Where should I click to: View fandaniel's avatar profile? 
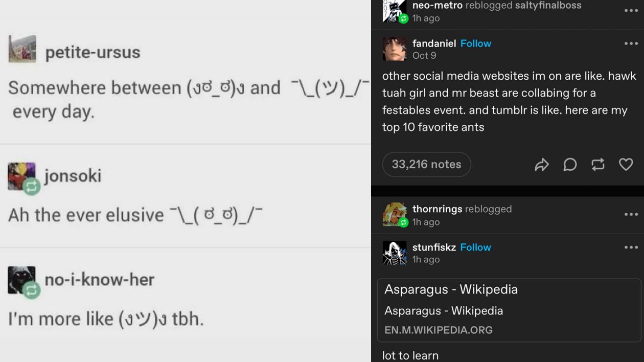[395, 49]
